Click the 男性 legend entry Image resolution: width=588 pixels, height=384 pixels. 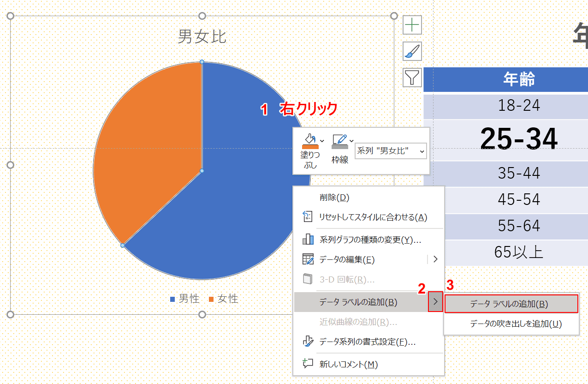[x=185, y=299]
